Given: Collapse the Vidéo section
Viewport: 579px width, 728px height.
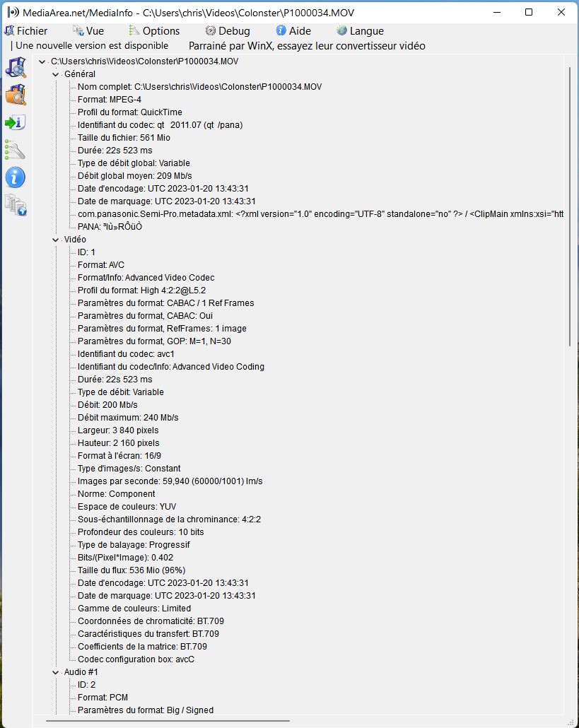Looking at the screenshot, I should 56,240.
